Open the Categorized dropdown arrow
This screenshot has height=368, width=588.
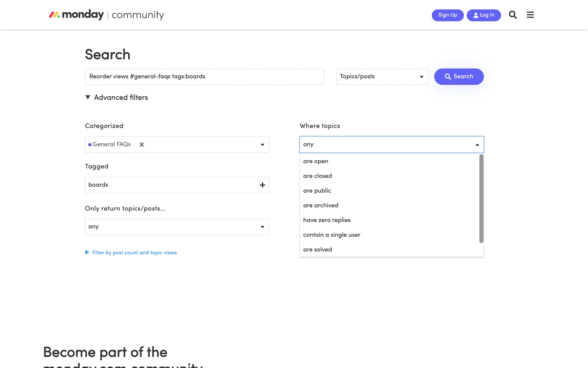(262, 144)
